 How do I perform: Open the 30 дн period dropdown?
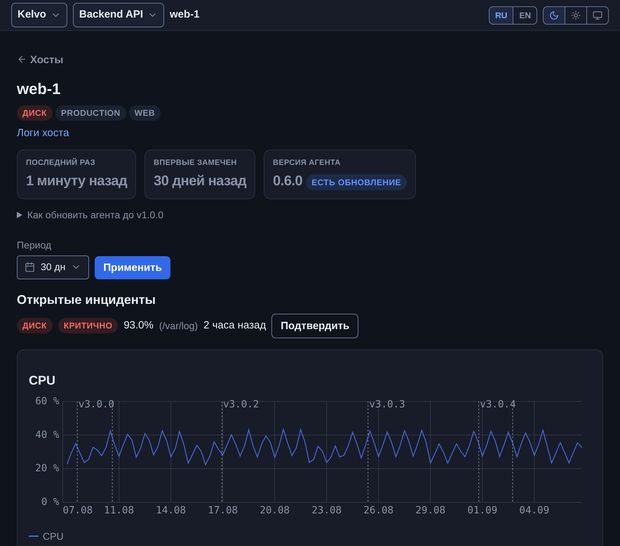click(53, 267)
